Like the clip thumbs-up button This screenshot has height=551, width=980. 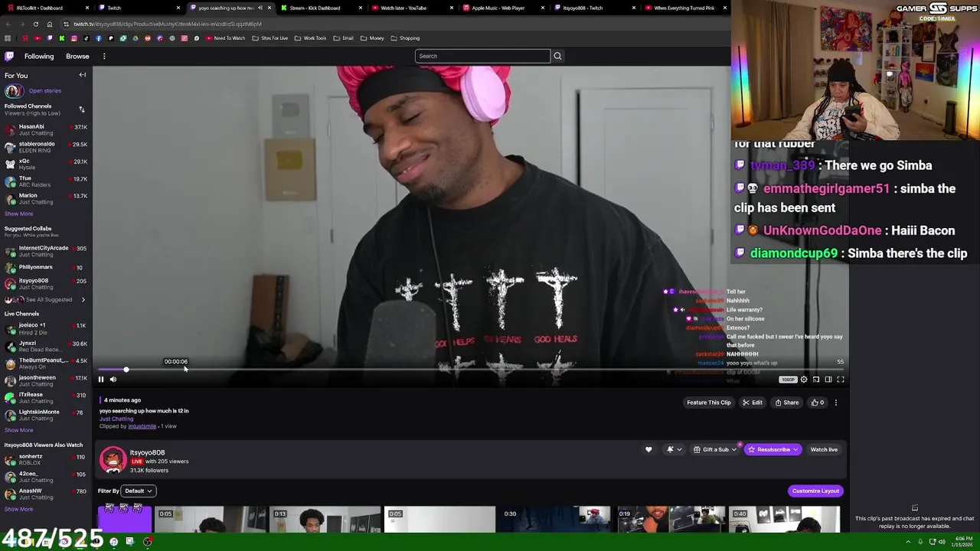[x=818, y=403]
